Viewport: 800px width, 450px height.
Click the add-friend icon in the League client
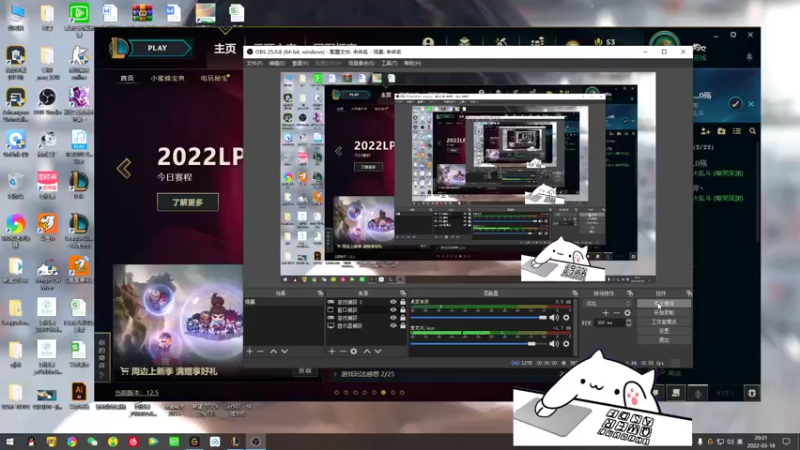click(706, 131)
